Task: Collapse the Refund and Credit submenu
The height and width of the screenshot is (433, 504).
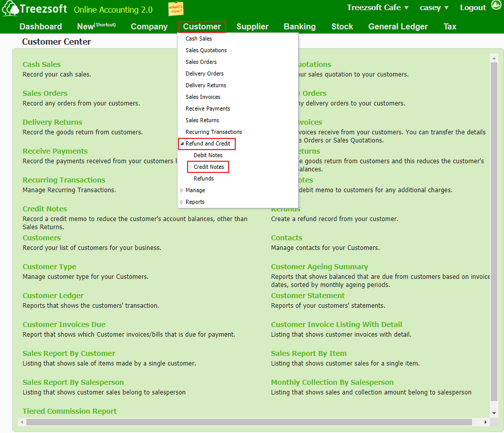Action: tap(182, 143)
